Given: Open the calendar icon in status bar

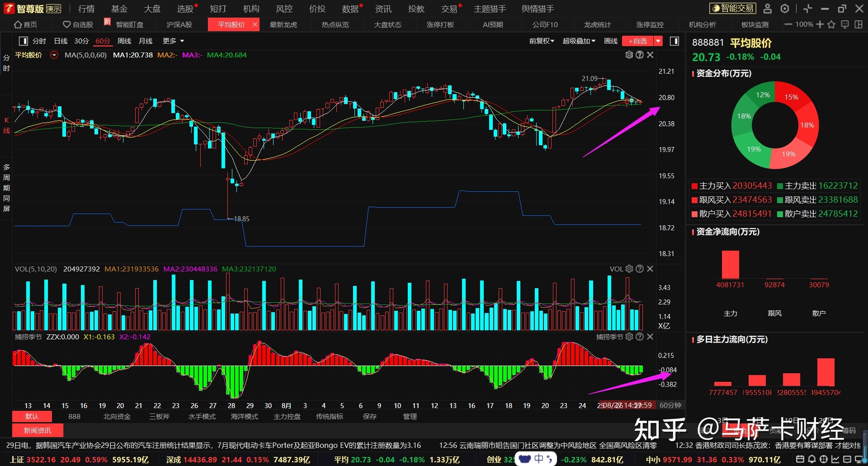Looking at the screenshot, I should tap(800, 460).
